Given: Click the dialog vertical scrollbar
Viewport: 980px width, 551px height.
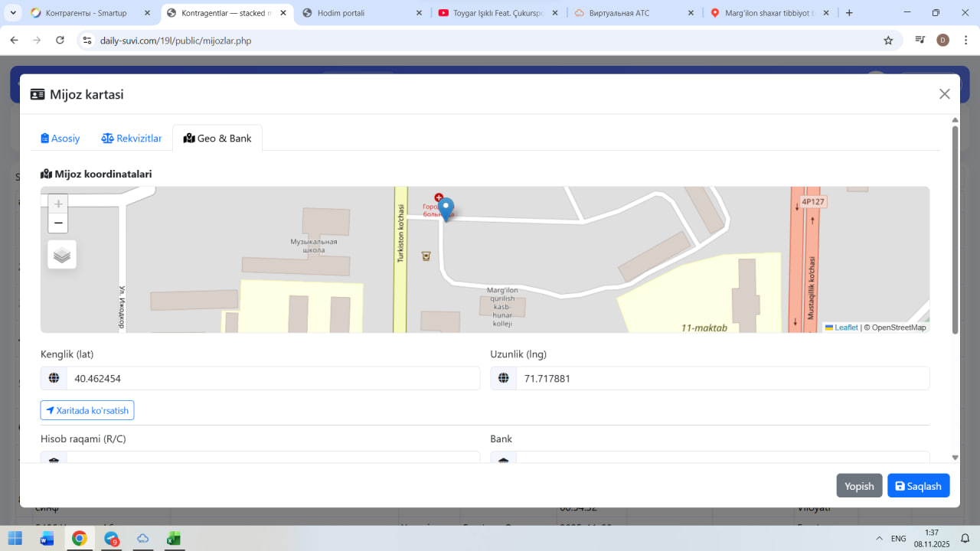Looking at the screenshot, I should 955,230.
